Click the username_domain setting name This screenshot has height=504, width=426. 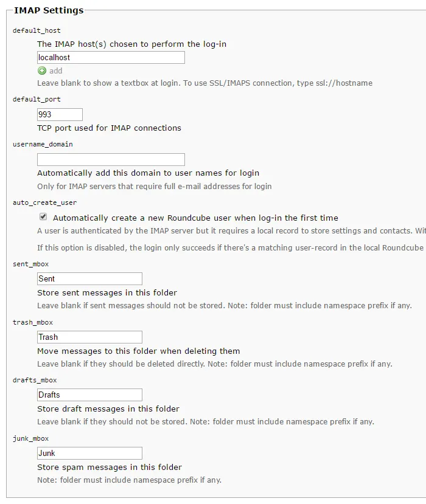pos(43,144)
